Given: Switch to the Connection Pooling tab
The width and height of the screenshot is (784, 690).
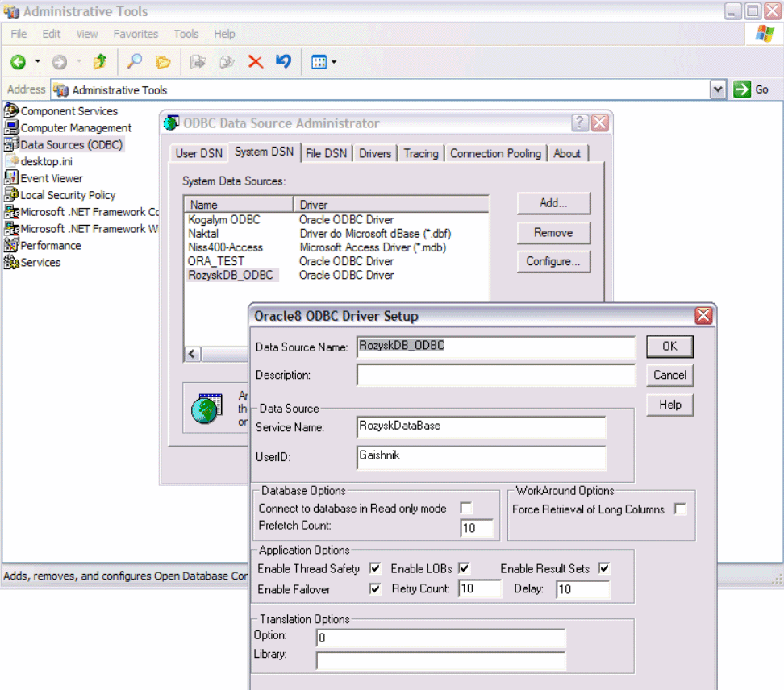Looking at the screenshot, I should (495, 153).
